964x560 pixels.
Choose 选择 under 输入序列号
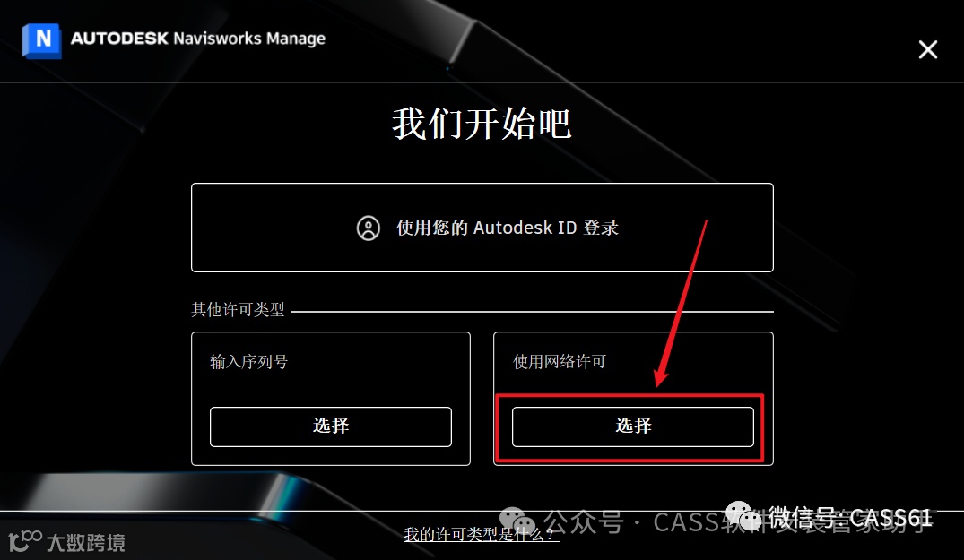pos(331,426)
